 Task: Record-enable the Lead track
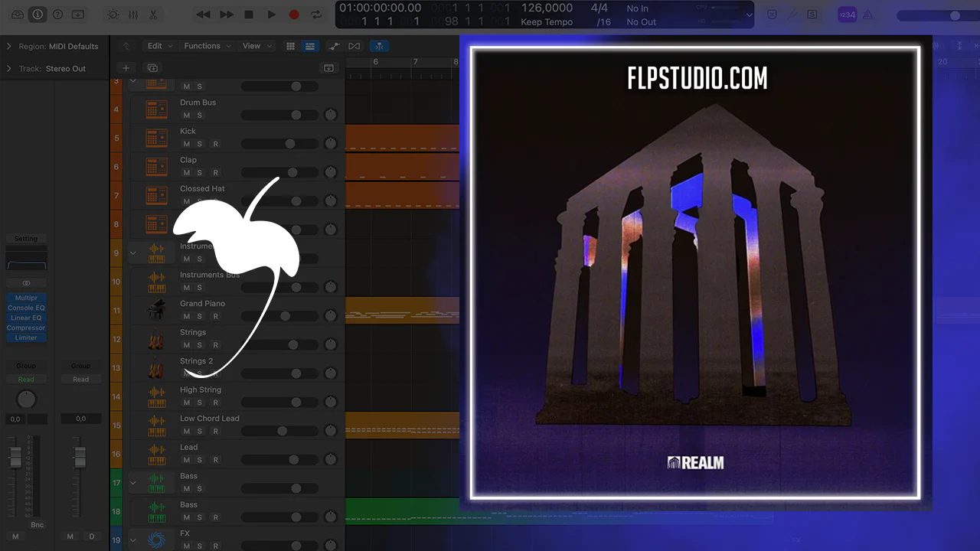tap(215, 460)
